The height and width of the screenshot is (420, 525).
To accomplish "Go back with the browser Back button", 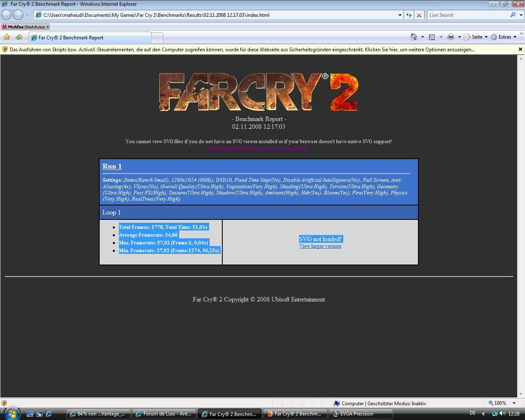I will (x=7, y=15).
